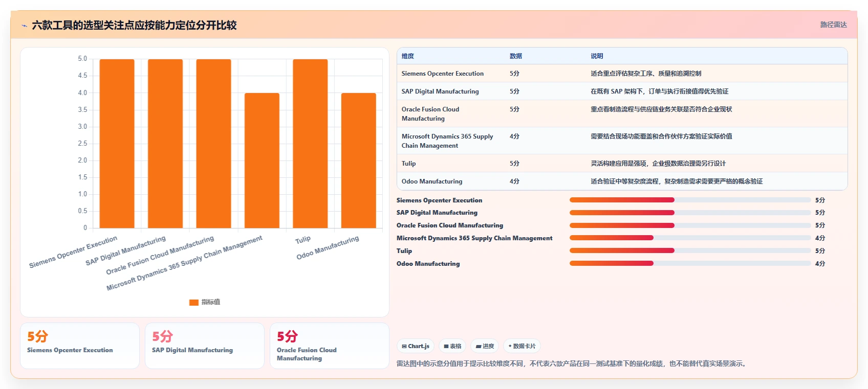The image size is (868, 389).
Task: Click the description starting 适合验证中等复杂度流程
Action: [677, 181]
